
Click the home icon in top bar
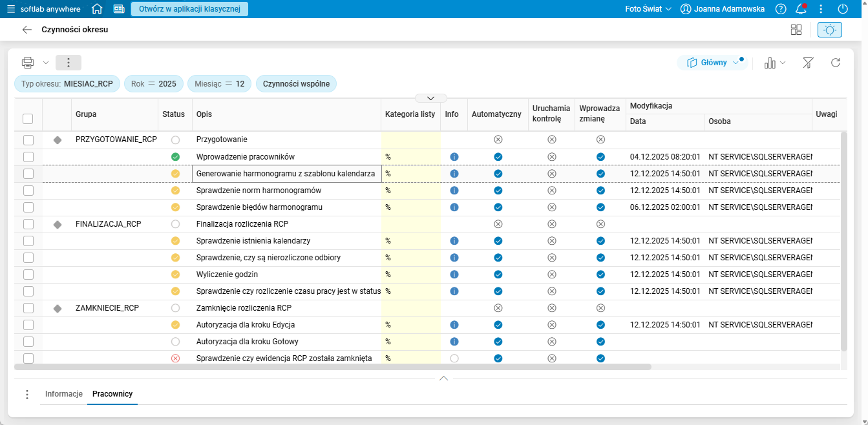point(97,9)
